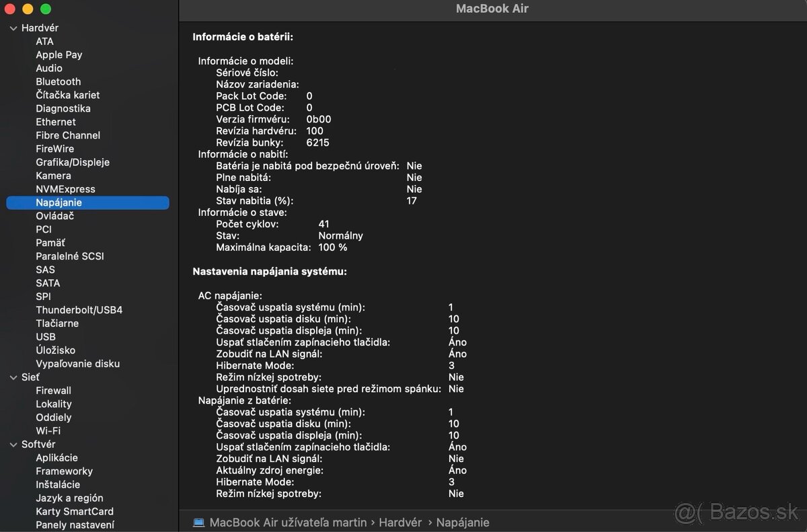
Task: Select Kamera in the hardware list
Action: (x=53, y=176)
